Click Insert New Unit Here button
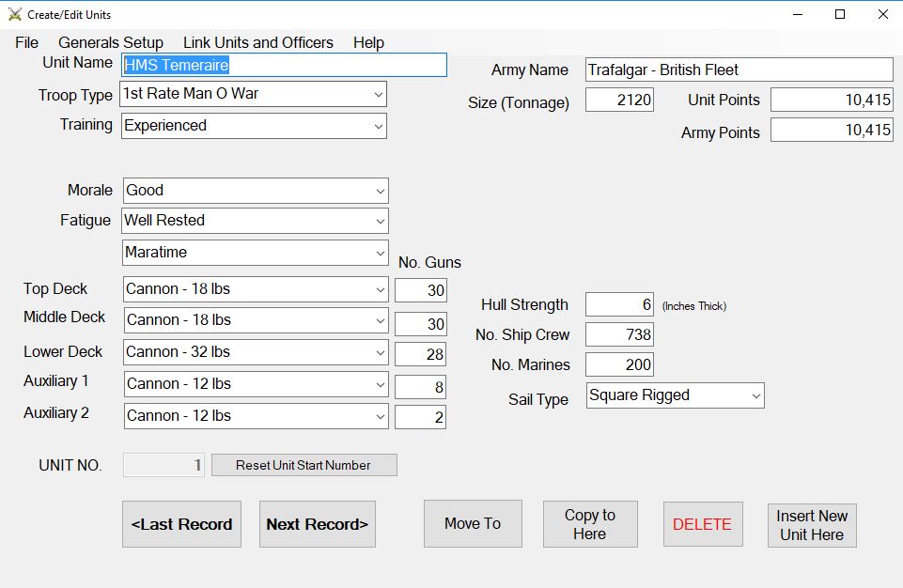This screenshot has width=903, height=588. pyautogui.click(x=811, y=525)
